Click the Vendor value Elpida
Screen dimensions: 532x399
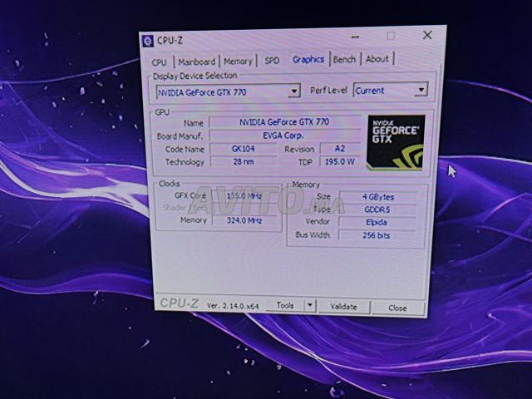coord(377,223)
